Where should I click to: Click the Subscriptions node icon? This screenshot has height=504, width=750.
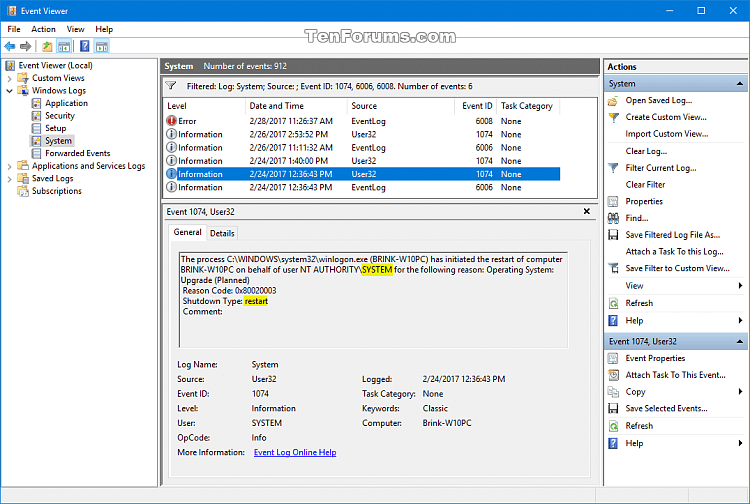23,191
